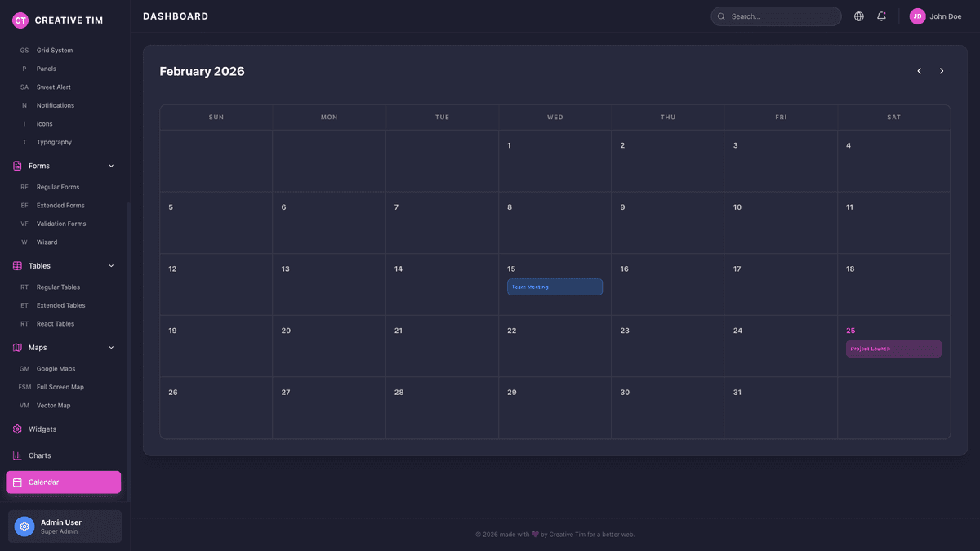Click the Maps icon in sidebar
Screen dimensions: 980x551
coord(16,347)
